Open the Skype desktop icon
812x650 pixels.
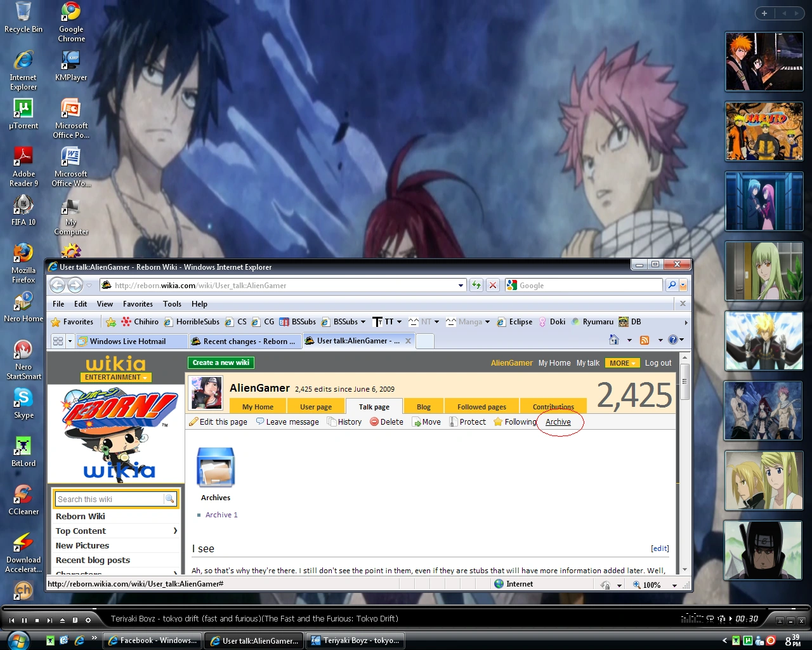click(23, 403)
